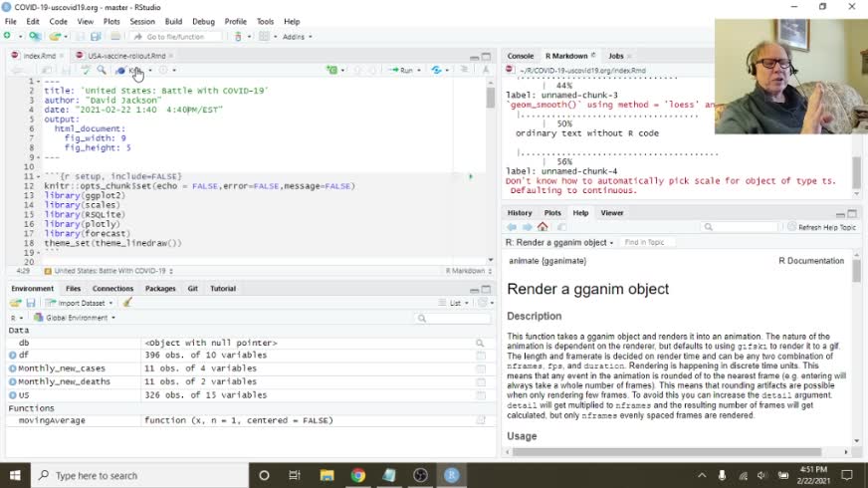Screen dimensions: 868x488
Task: Open the Knit options dropdown arrow
Action: (150, 71)
